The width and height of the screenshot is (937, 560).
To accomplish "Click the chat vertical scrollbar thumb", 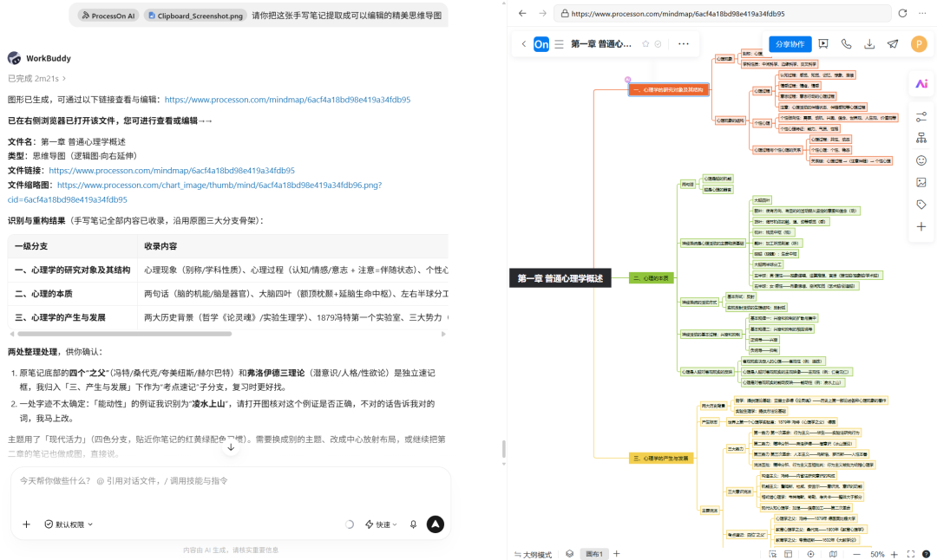I will tap(504, 448).
